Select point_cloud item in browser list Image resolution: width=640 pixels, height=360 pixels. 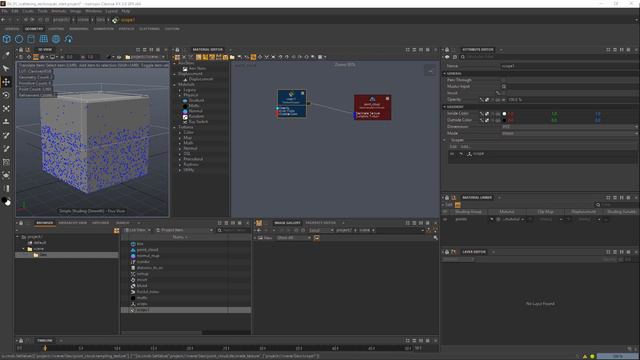[147, 250]
